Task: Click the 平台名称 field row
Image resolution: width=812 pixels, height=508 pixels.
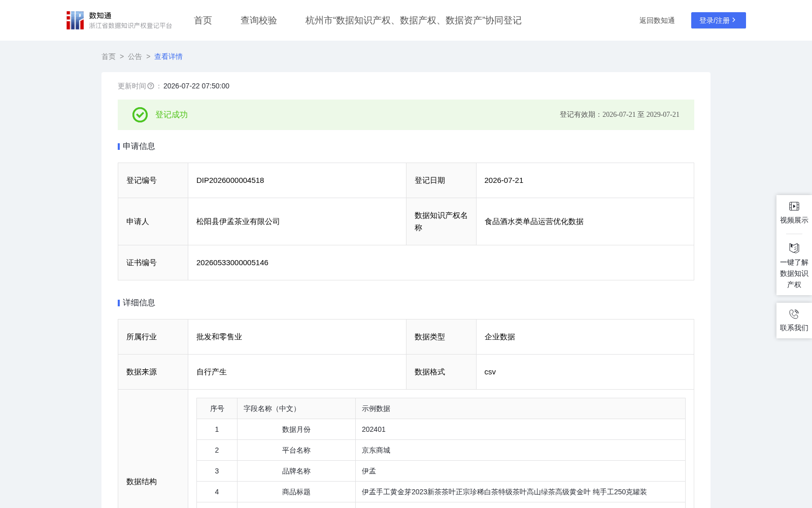Action: coord(441,450)
